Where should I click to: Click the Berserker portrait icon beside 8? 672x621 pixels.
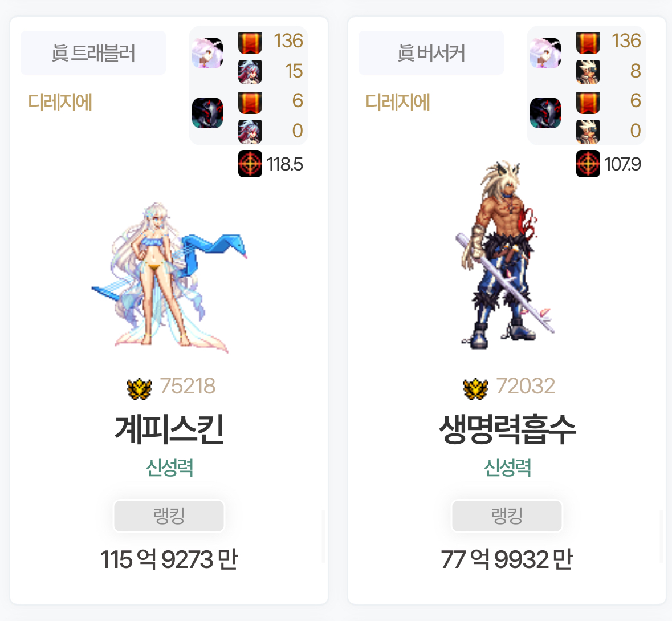[x=588, y=72]
